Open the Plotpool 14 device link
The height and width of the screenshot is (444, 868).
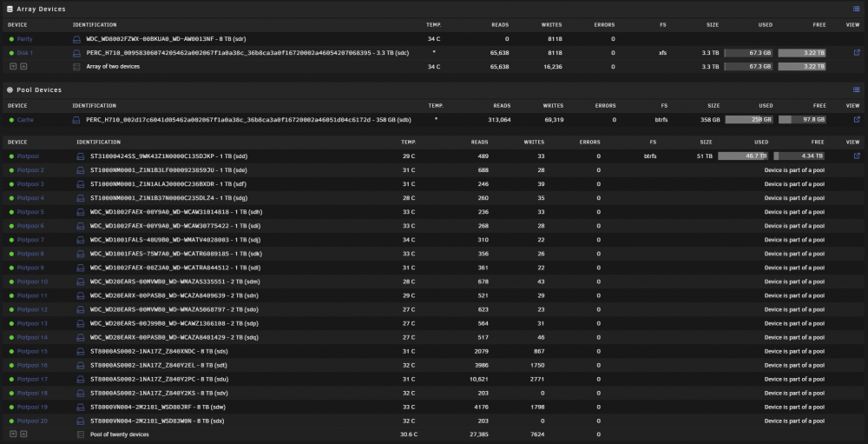tap(32, 338)
